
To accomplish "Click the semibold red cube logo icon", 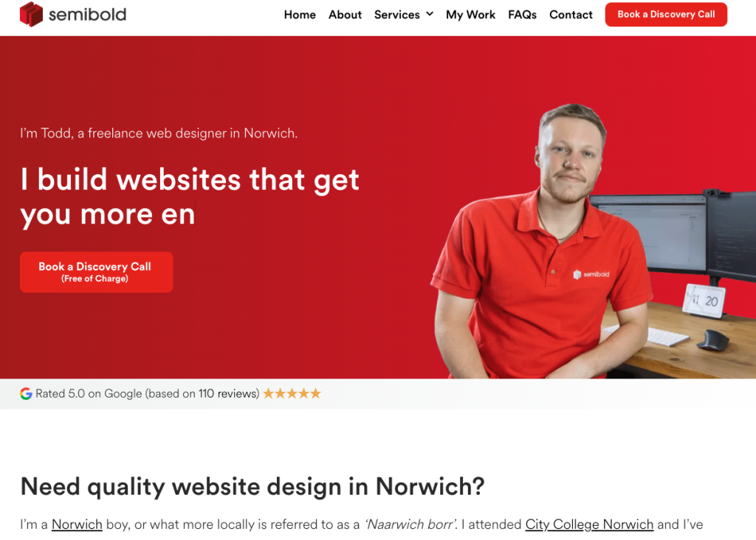I will coord(31,15).
